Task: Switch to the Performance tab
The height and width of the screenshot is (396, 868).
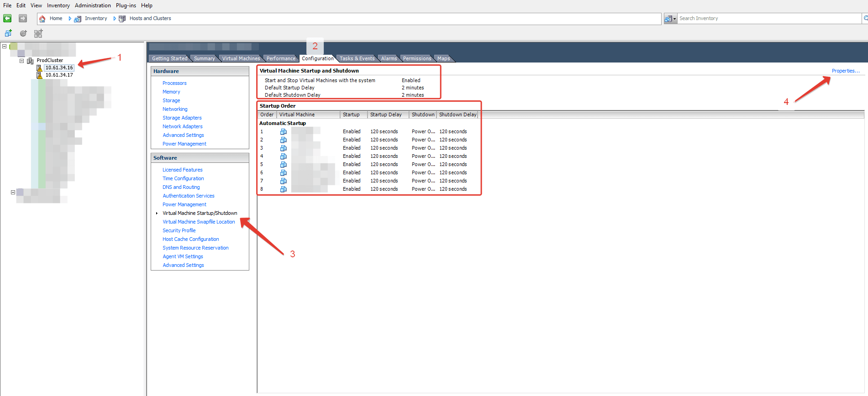Action: [x=281, y=58]
